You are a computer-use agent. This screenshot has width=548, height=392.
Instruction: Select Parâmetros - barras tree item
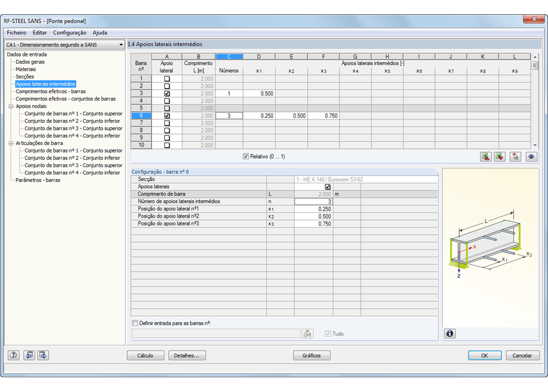click(x=38, y=180)
